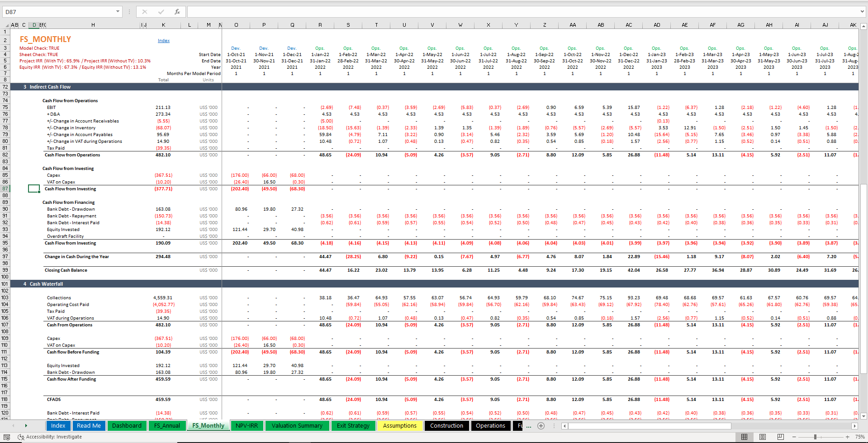
Task: Click the 'Closing Cash Balance' label
Action: [x=66, y=270]
